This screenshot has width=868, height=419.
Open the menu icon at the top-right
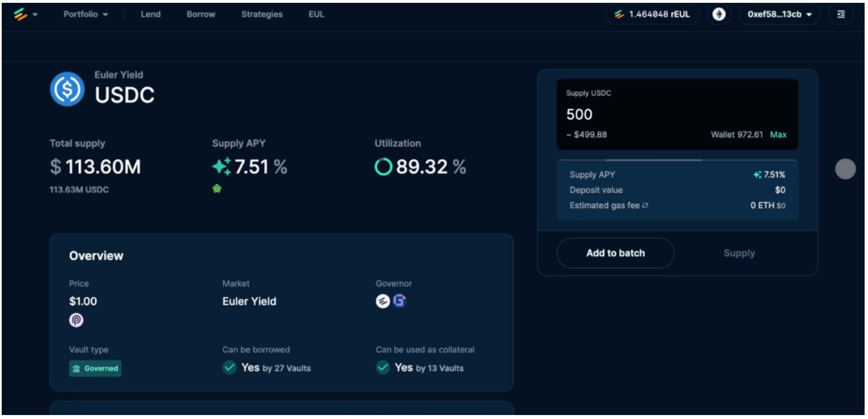pos(841,15)
